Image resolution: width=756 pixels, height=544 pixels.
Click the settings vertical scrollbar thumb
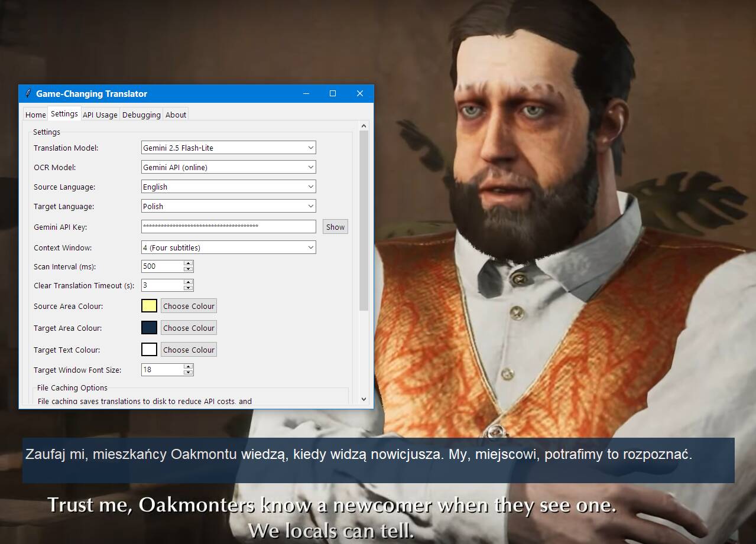click(364, 220)
